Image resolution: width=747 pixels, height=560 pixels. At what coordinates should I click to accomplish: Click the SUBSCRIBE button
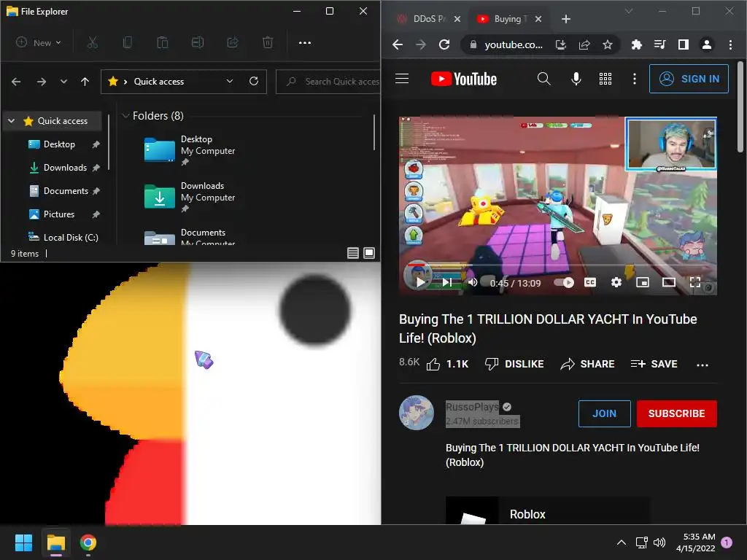(x=676, y=413)
